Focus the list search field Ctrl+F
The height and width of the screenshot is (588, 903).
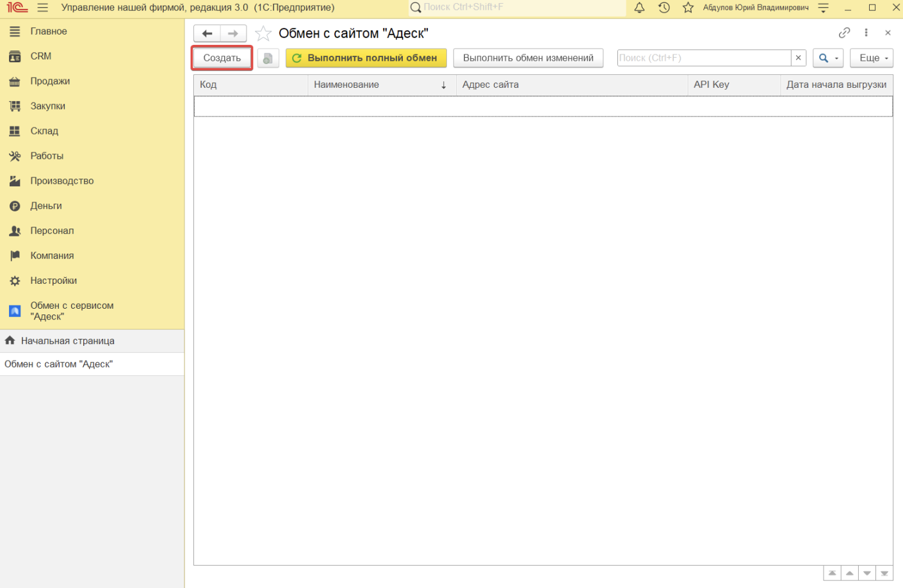click(704, 58)
